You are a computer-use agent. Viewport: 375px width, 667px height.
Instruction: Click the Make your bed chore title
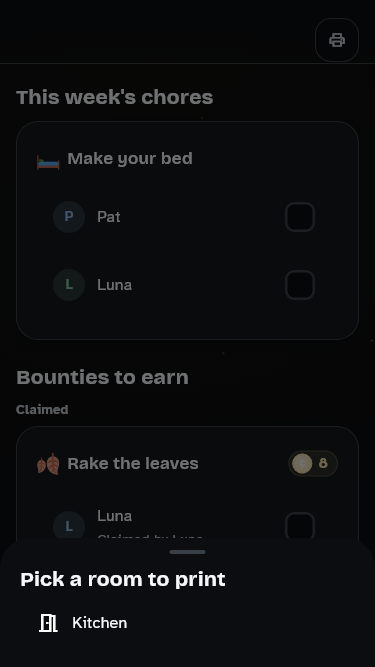pos(130,159)
